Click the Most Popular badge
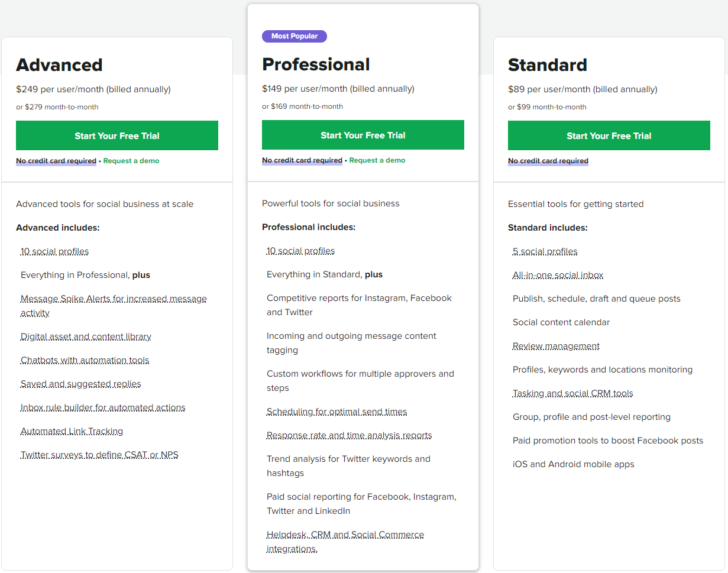Image resolution: width=728 pixels, height=573 pixels. (x=295, y=36)
